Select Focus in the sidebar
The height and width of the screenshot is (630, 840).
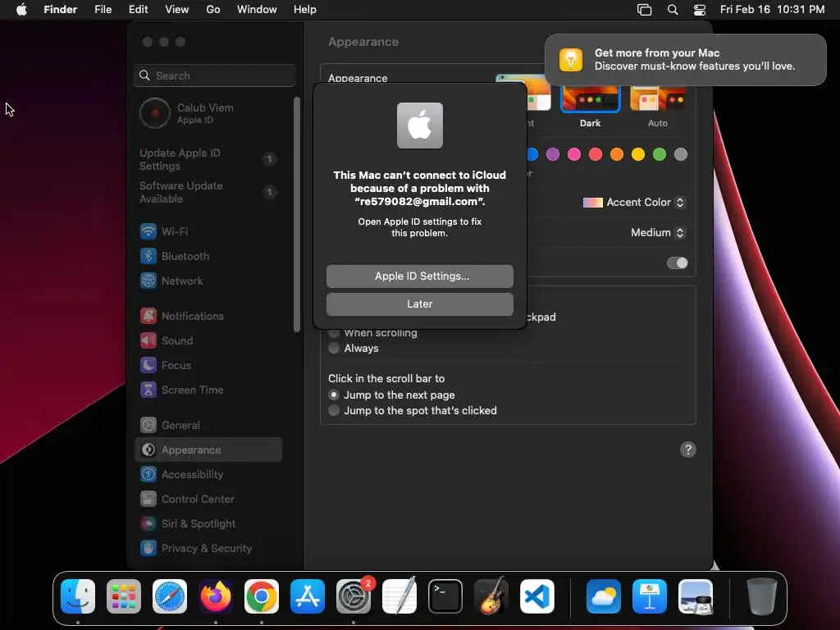point(208,365)
